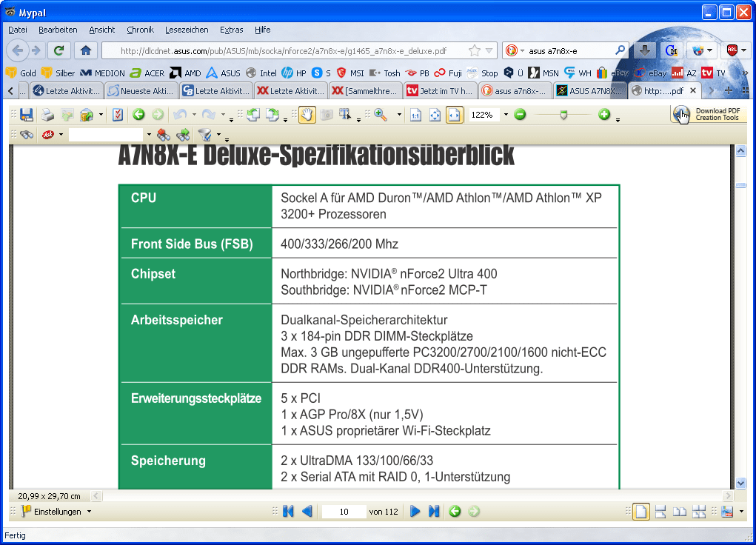Toggle fit-width page view

(x=454, y=115)
